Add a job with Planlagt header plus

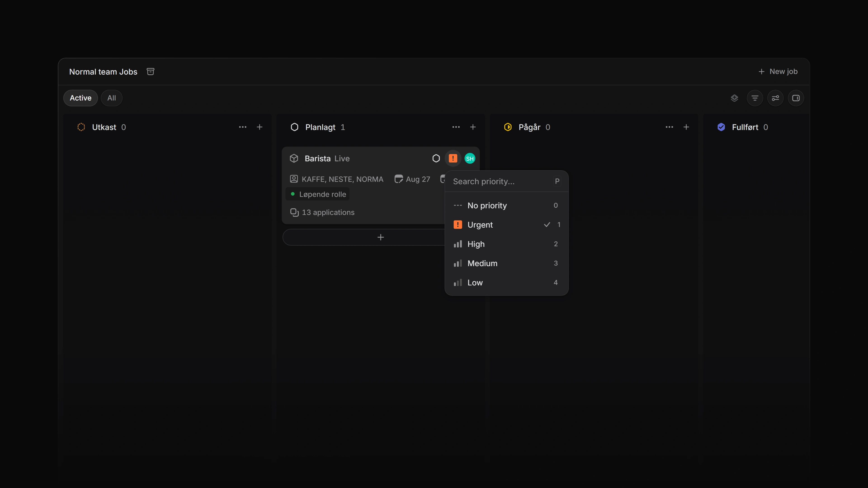point(473,127)
